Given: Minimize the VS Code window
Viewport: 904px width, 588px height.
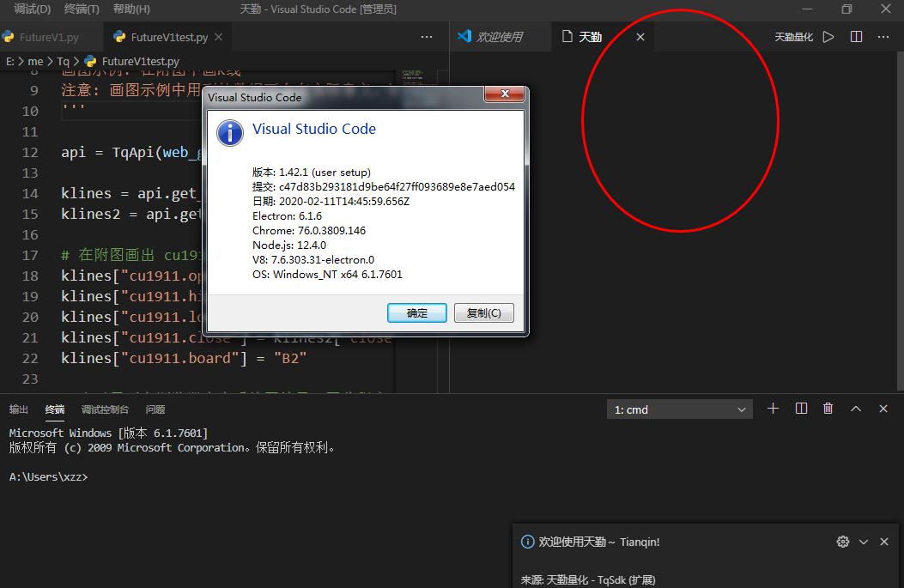Looking at the screenshot, I should click(x=807, y=9).
